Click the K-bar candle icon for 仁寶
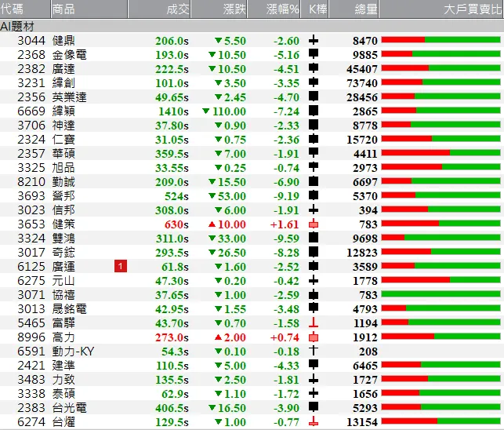The height and width of the screenshot is (430, 504). (x=314, y=139)
